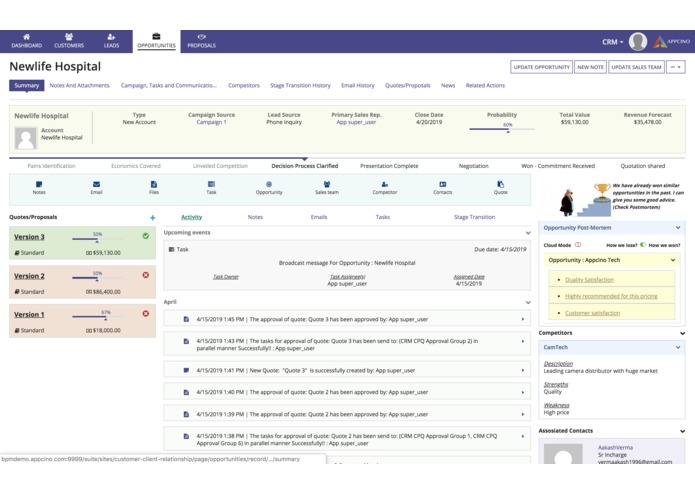Collapse the Upcoming events section

coord(528,233)
